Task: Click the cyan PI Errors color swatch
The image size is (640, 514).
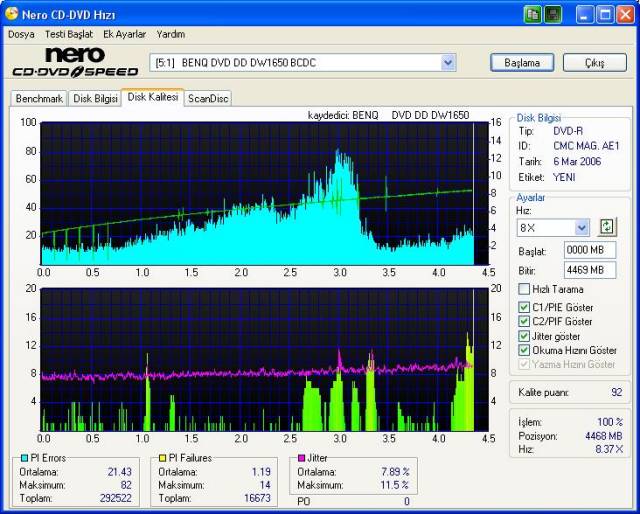Action: pyautogui.click(x=24, y=458)
